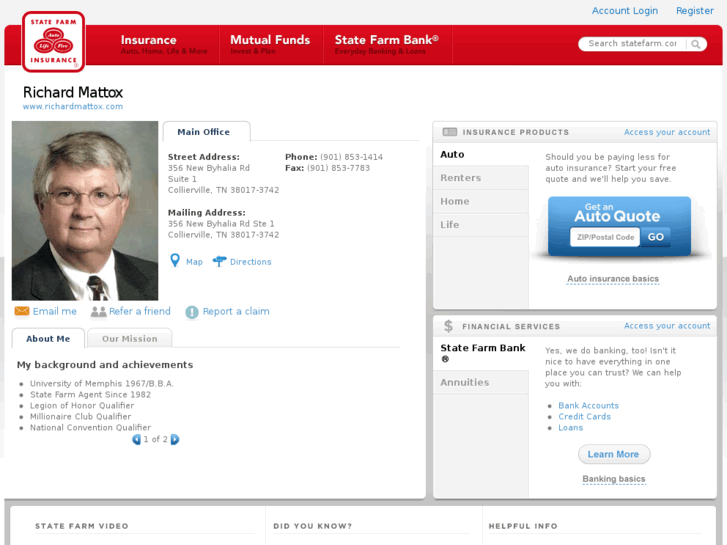This screenshot has width=727, height=545.
Task: Open the Account Login link
Action: [x=625, y=11]
